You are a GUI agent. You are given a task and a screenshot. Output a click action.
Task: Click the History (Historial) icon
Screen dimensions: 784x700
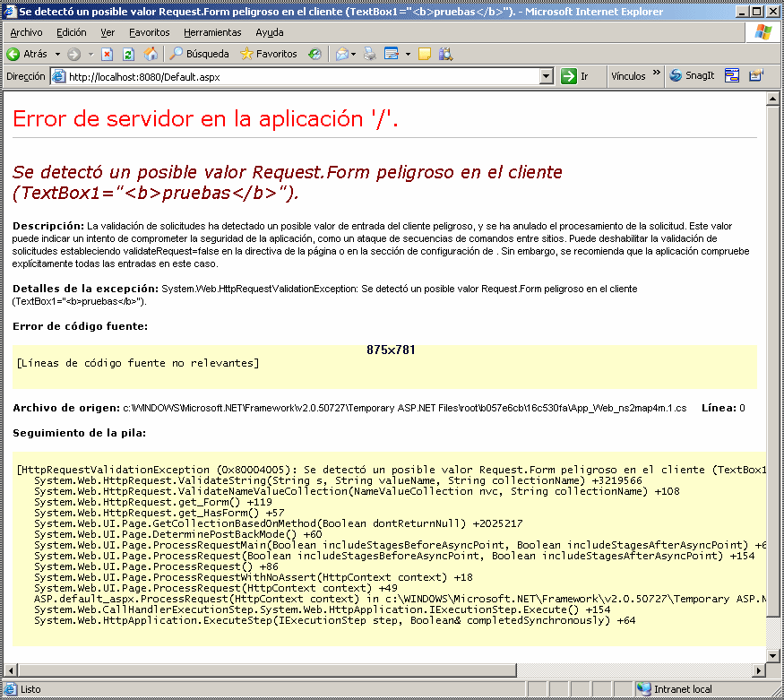(314, 54)
